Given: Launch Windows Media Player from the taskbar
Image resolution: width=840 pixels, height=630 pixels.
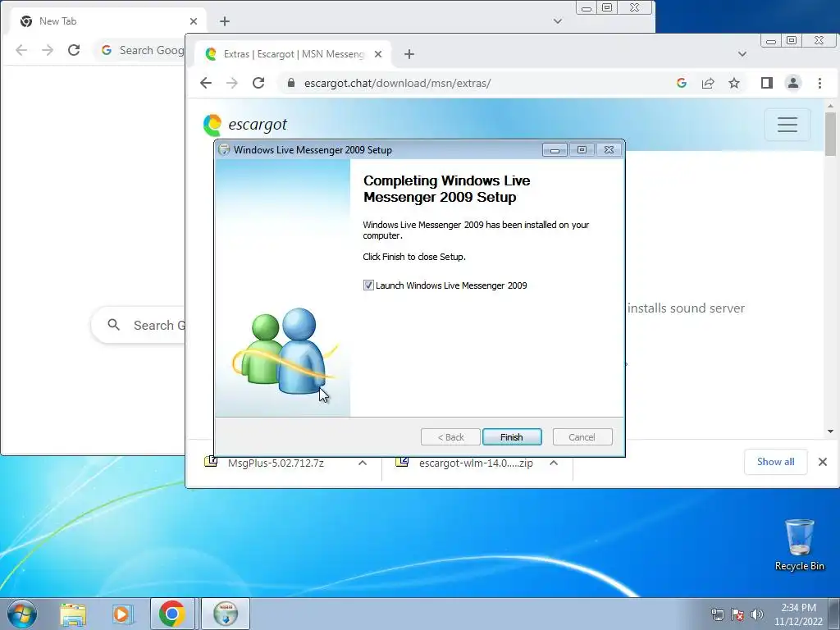Looking at the screenshot, I should 121,614.
